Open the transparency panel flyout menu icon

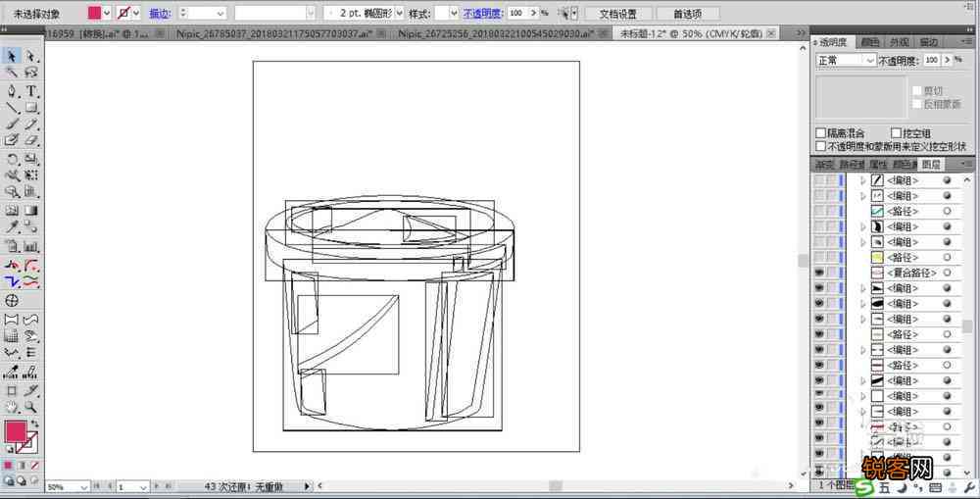tap(967, 41)
